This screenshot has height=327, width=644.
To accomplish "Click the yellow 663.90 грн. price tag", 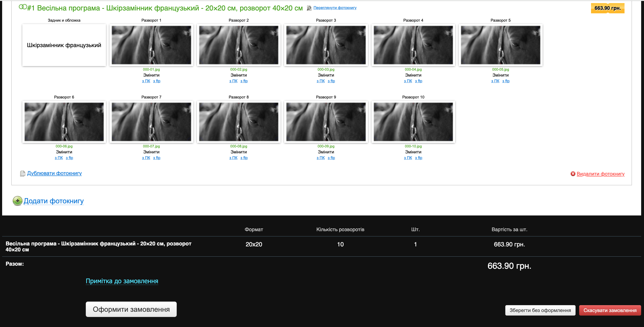I will tap(607, 8).
